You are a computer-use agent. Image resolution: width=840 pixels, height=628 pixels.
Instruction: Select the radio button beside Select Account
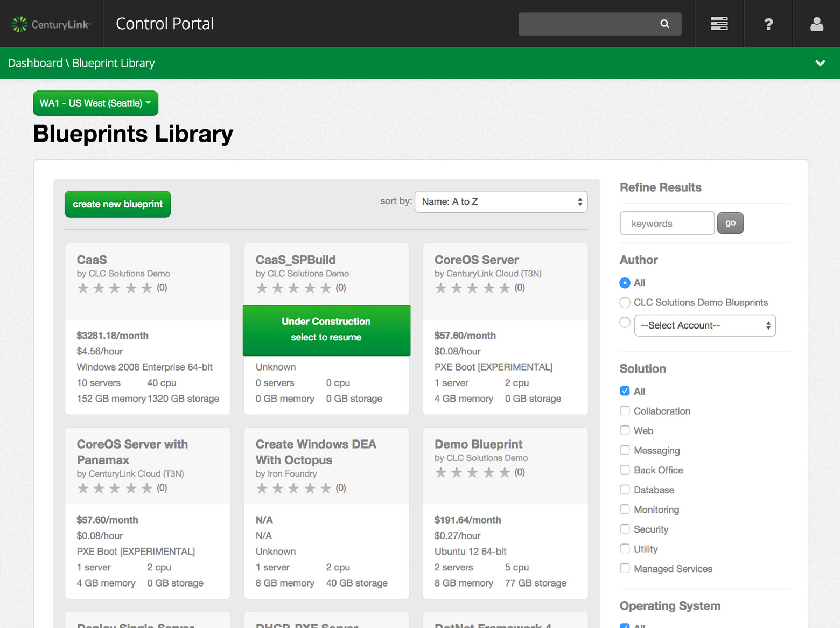625,322
